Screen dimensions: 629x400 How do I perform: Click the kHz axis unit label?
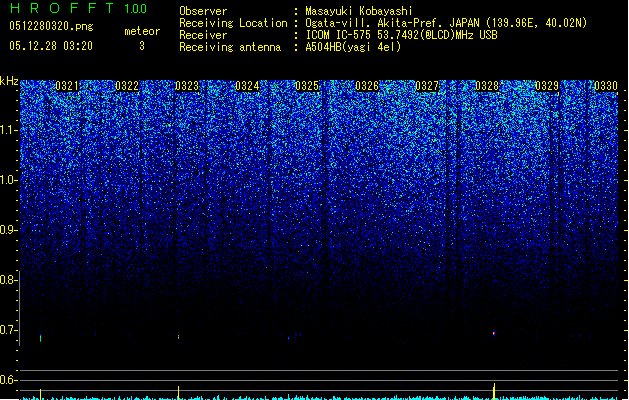9,81
